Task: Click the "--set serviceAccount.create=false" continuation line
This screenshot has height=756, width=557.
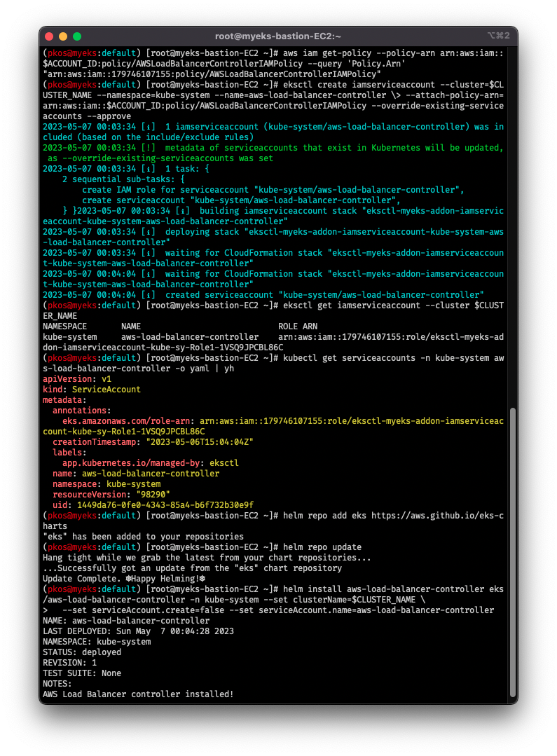Action: [268, 610]
